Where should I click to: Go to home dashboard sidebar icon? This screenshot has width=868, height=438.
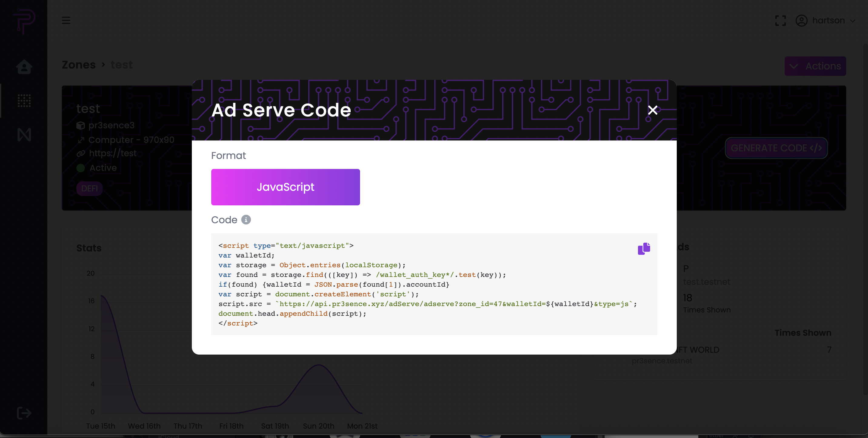pos(24,66)
